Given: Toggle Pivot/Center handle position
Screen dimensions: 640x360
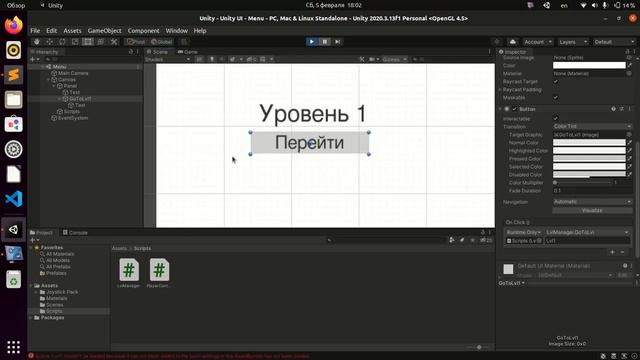Looking at the screenshot, I should tap(136, 42).
